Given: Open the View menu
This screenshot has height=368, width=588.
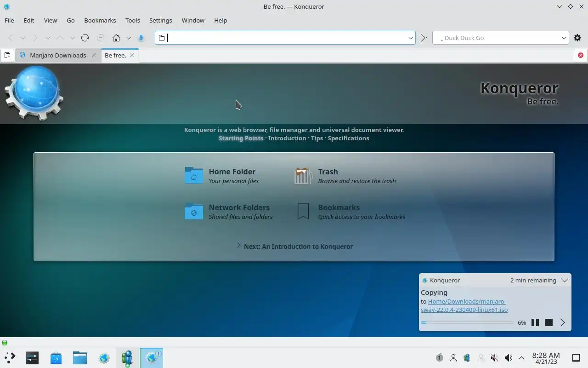Looking at the screenshot, I should 51,20.
